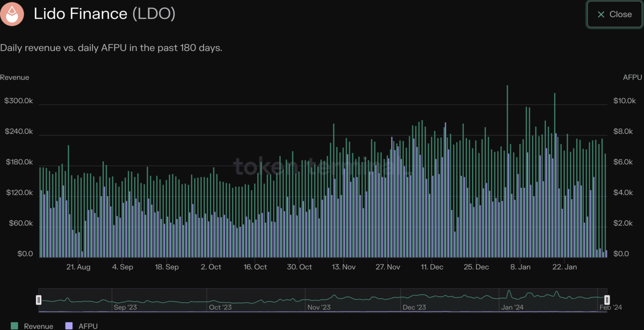Jump to Nov '23 on navigator timeline
Viewport: 644px width, 330px height.
[319, 307]
